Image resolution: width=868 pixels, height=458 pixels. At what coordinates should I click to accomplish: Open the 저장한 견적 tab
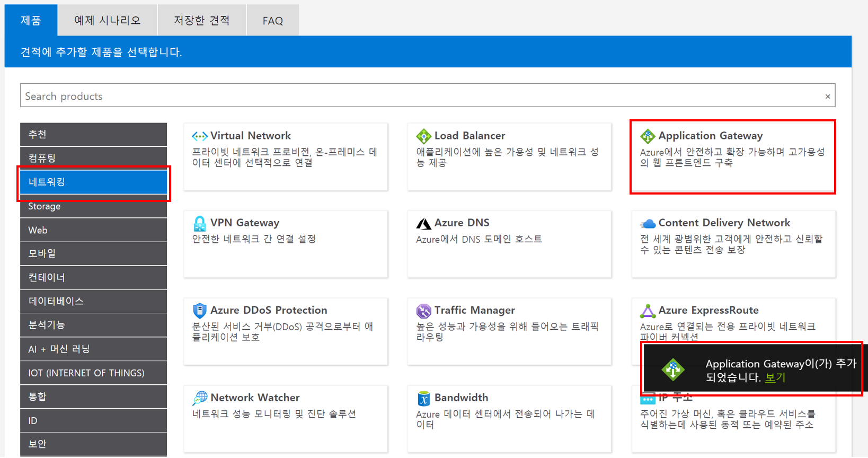tap(202, 20)
